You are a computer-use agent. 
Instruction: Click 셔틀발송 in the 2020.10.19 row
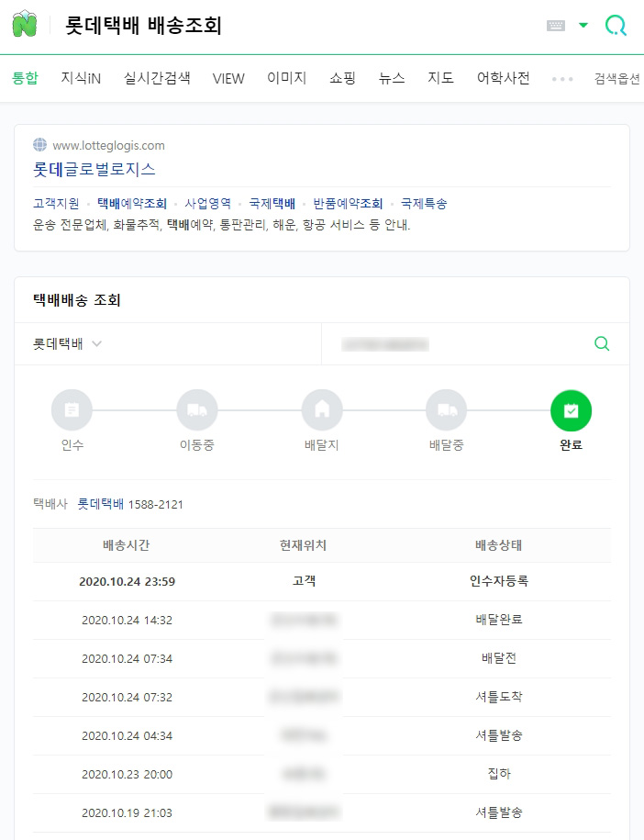pyautogui.click(x=499, y=812)
